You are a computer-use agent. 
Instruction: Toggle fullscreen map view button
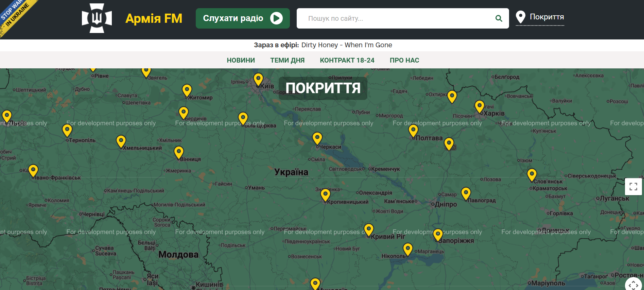pos(633,186)
